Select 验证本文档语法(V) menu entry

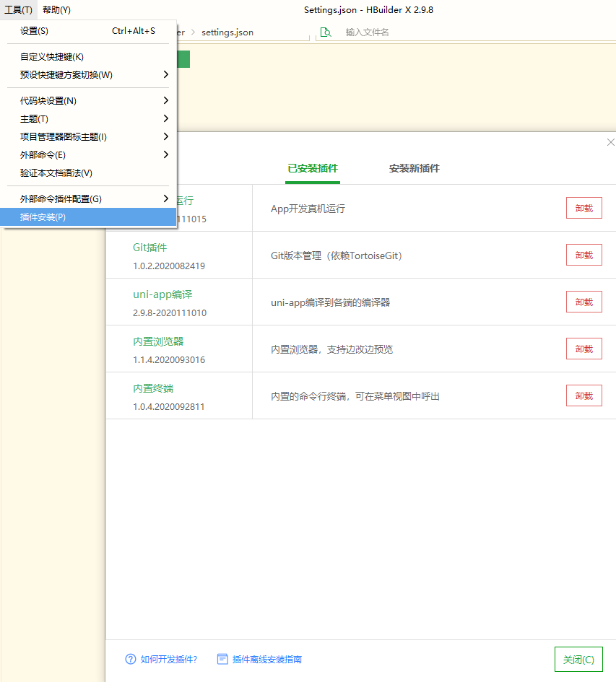[88, 173]
